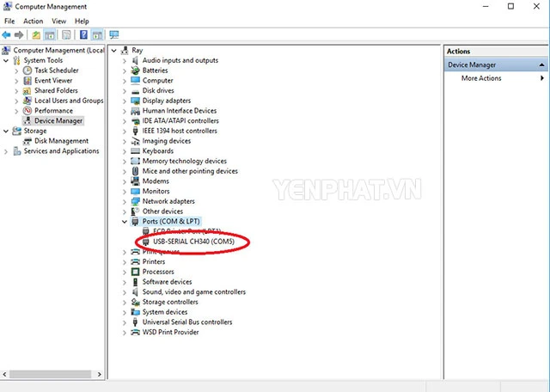550x392 pixels.
Task: Open the Action menu
Action: point(34,21)
